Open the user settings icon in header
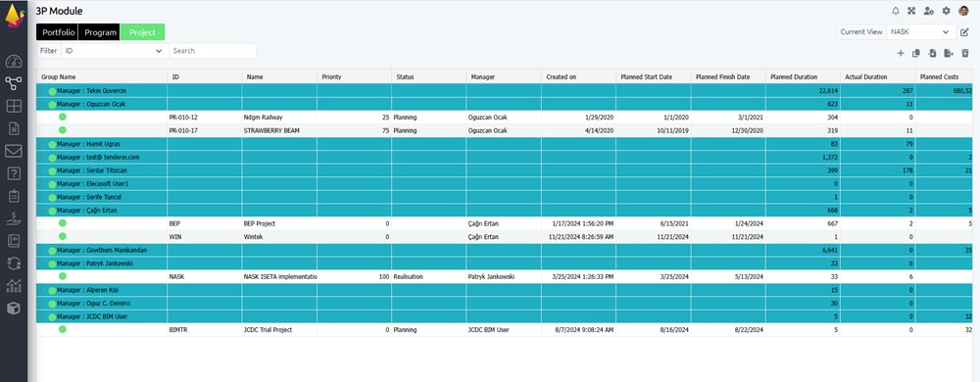 coord(929,11)
